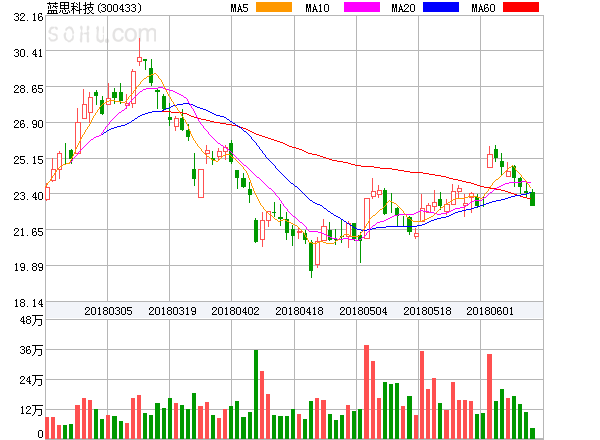Click the red MA60 legend swatch
600x440 pixels.
pos(521,7)
